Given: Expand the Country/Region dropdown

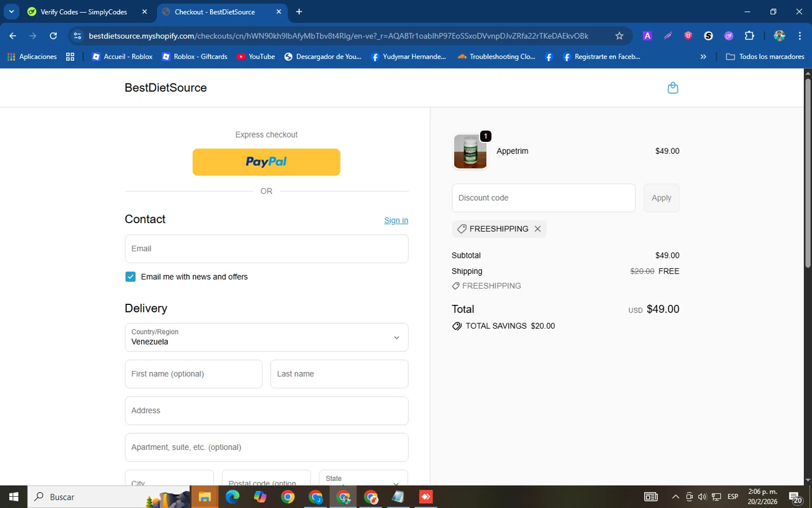Looking at the screenshot, I should coord(266,337).
